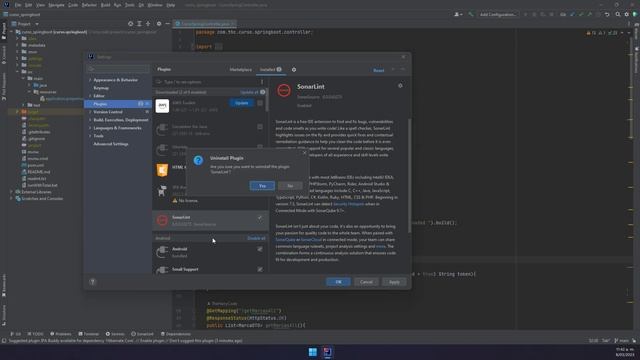The width and height of the screenshot is (640, 360).
Task: Open Keymap settings
Action: coord(101,88)
